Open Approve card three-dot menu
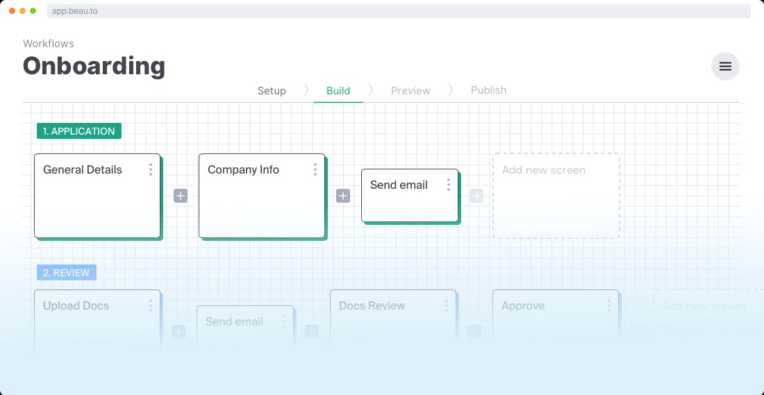 609,305
